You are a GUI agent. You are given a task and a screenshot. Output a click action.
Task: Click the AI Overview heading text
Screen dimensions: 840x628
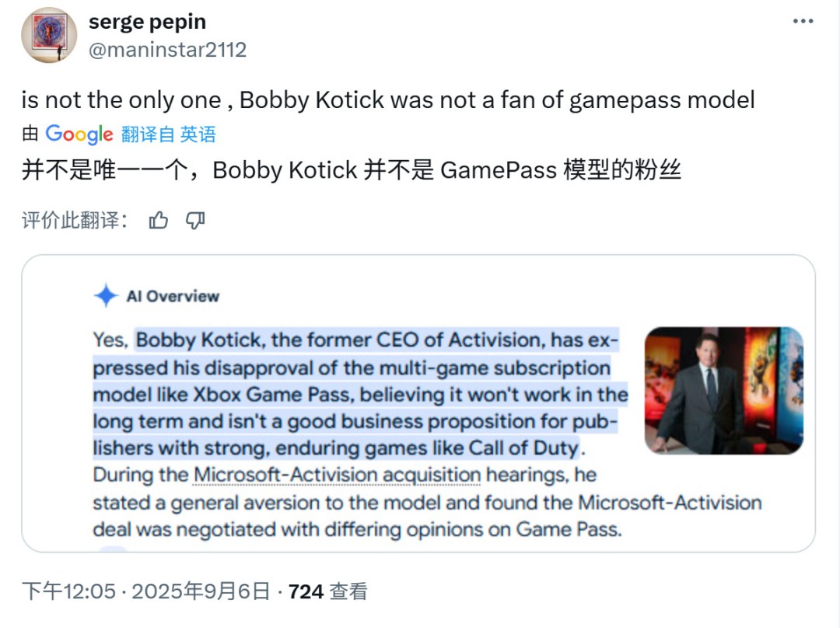(173, 296)
